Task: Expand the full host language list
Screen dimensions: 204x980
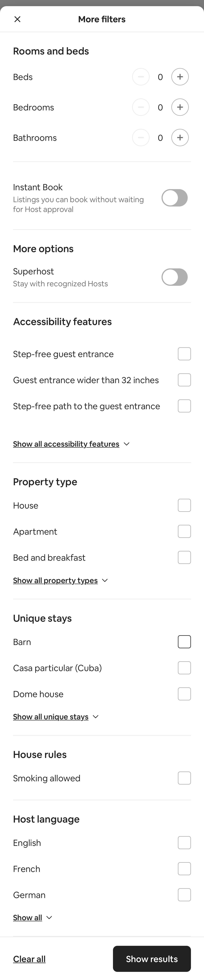Action: coord(32,917)
